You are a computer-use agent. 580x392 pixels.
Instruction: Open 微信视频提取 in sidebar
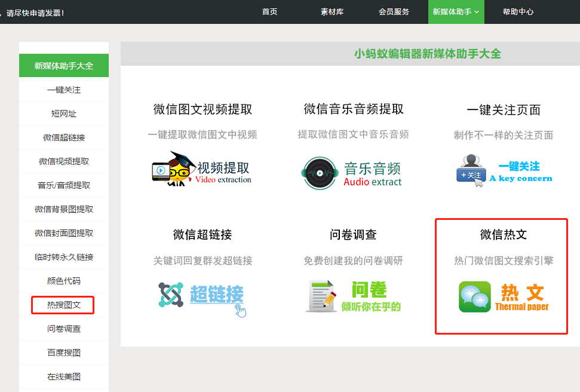(64, 161)
